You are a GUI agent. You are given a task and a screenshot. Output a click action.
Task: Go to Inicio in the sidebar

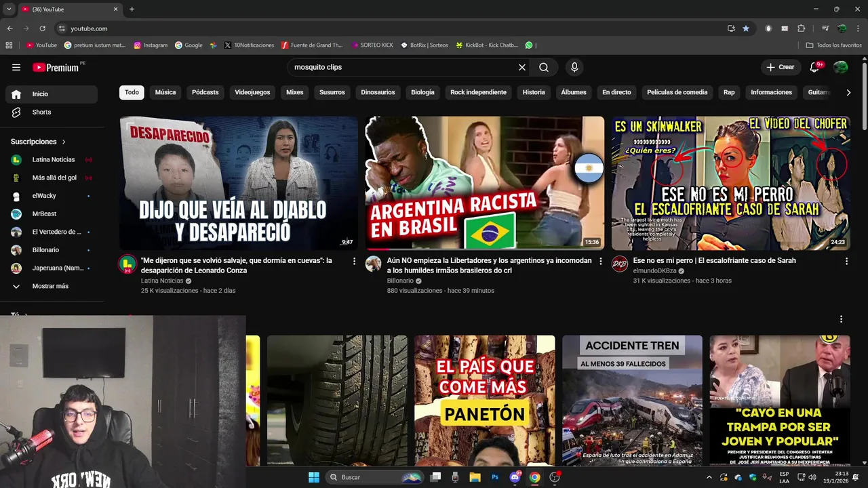point(52,94)
